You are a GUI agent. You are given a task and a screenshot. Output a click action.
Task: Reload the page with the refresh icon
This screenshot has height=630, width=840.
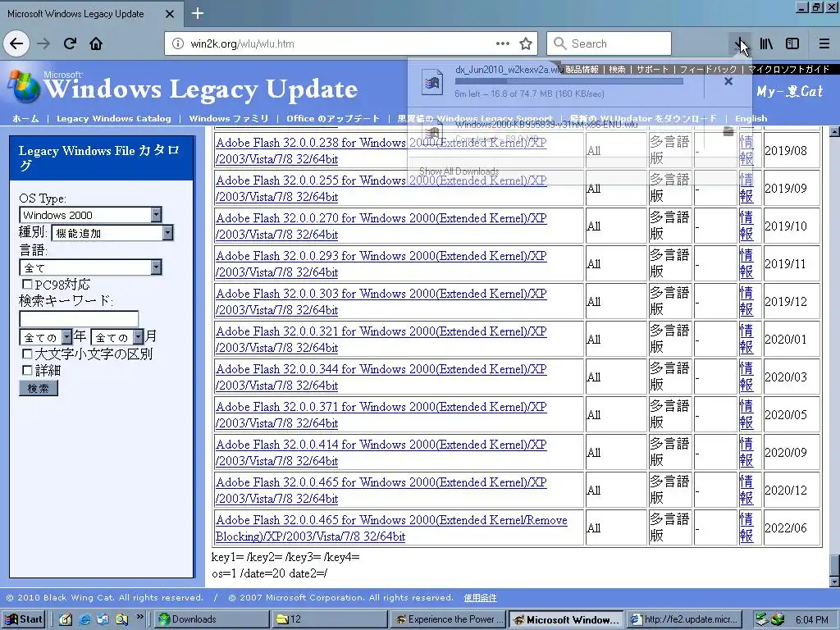tap(71, 44)
